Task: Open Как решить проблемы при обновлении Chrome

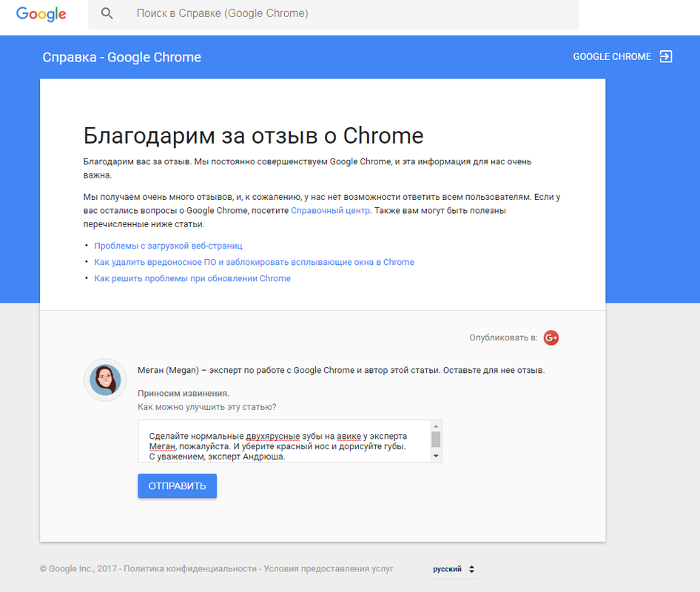Action: coord(192,278)
